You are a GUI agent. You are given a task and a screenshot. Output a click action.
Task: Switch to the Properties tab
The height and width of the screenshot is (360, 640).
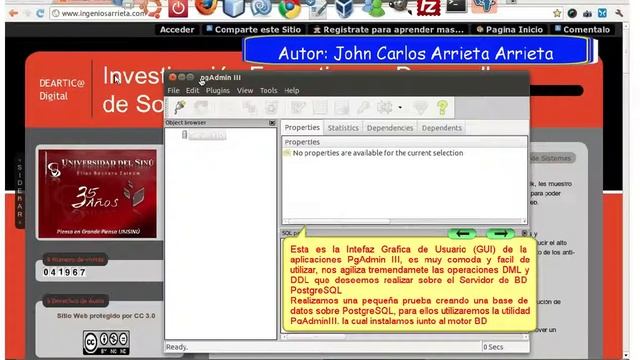click(302, 127)
